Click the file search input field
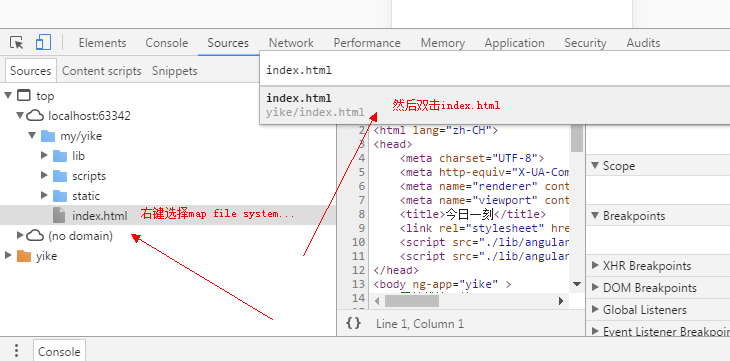The height and width of the screenshot is (361, 730). coord(494,70)
